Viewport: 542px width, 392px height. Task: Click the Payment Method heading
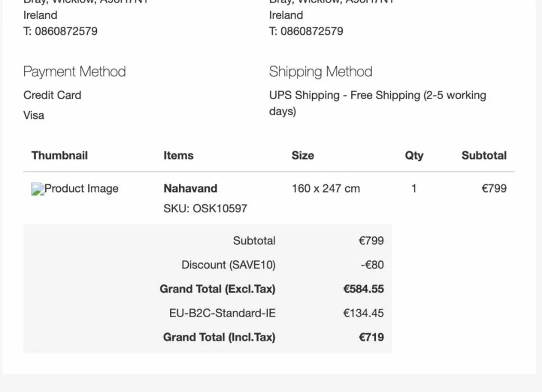[x=75, y=72]
